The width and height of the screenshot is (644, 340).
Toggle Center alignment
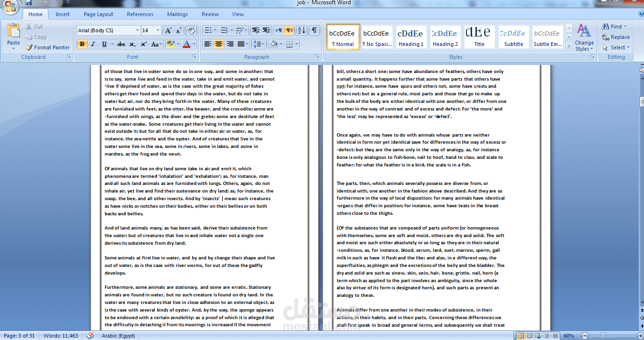click(218, 44)
